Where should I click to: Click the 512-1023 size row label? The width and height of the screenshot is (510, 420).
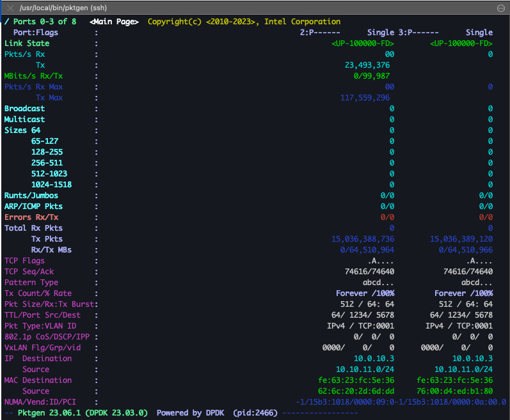pos(49,174)
